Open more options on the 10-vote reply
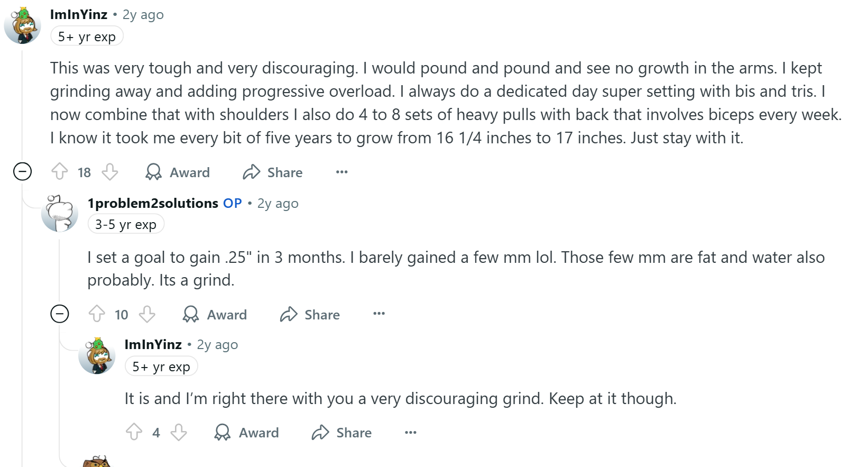868x467 pixels. coord(379,314)
